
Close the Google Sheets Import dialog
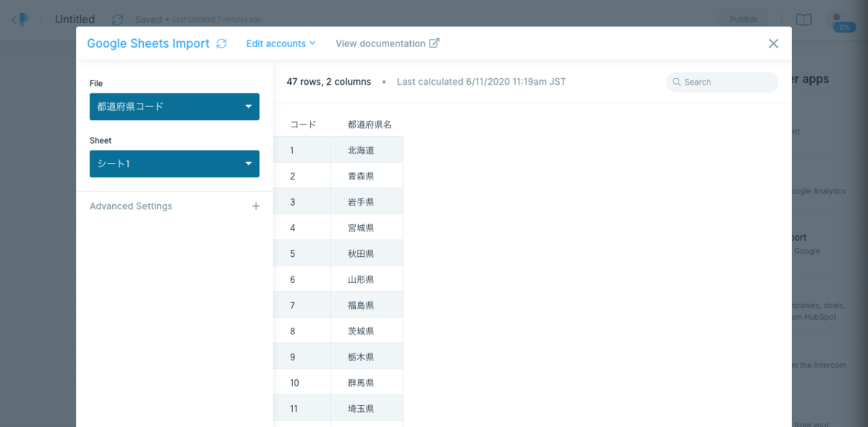tap(773, 43)
